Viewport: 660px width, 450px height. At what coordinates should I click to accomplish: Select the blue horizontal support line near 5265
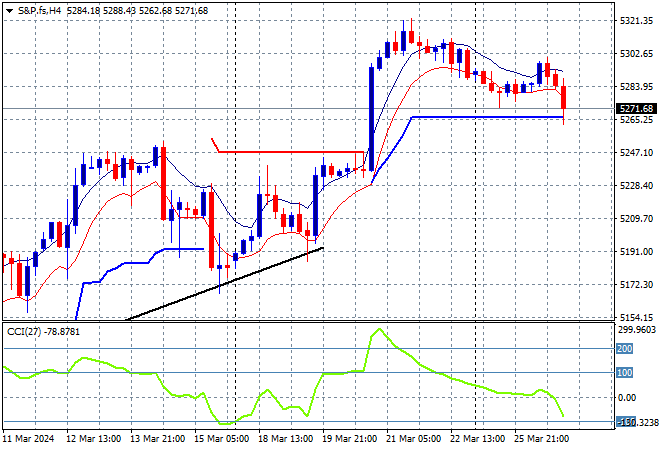tap(480, 117)
